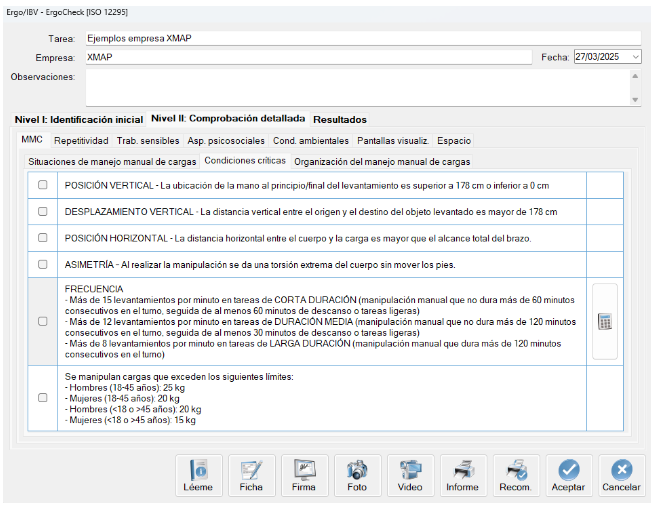Select the Condiciones críticas tab
The image size is (655, 506).
245,160
